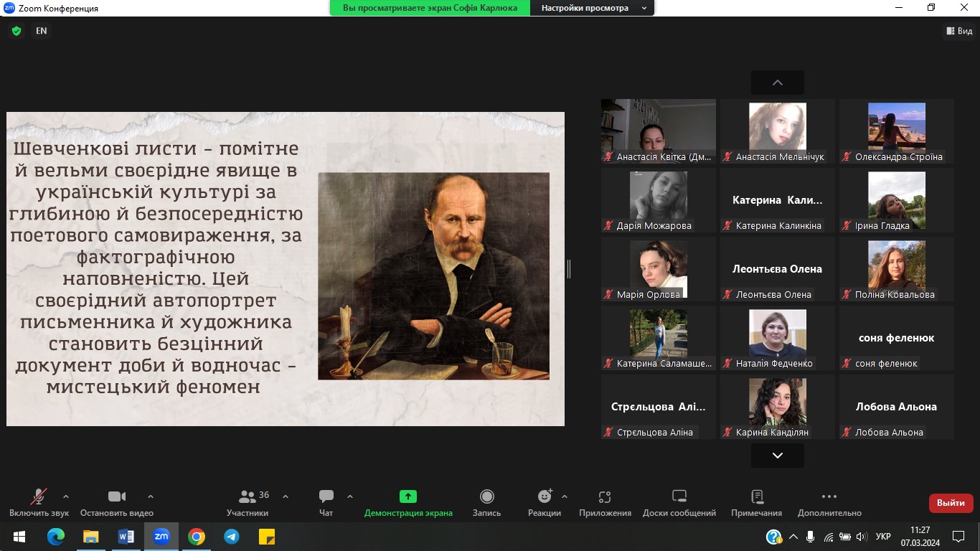
Task: Open Реакции reactions menu
Action: pyautogui.click(x=545, y=502)
